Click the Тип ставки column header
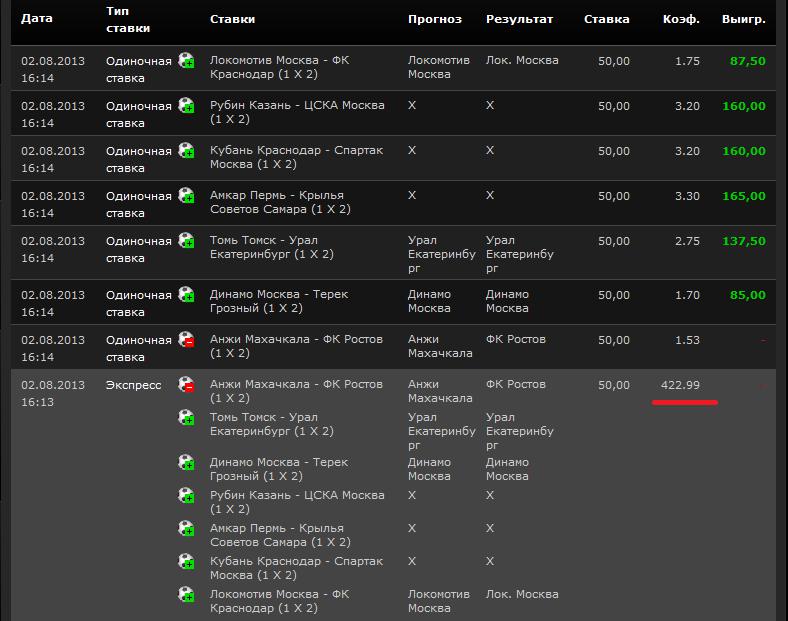This screenshot has height=621, width=788. click(x=128, y=20)
